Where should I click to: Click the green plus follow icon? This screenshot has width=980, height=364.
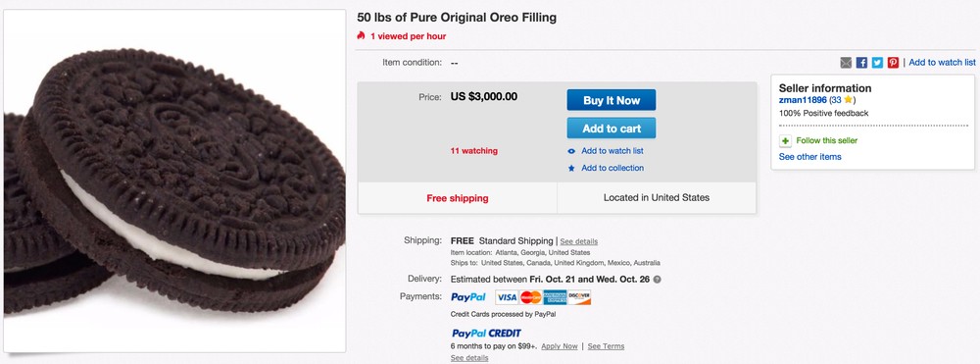[786, 140]
